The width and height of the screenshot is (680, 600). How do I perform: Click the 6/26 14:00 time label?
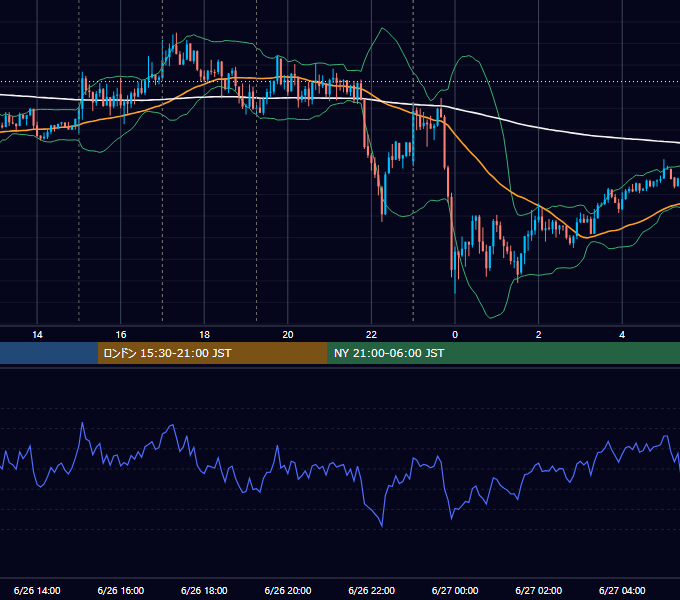[x=37, y=590]
